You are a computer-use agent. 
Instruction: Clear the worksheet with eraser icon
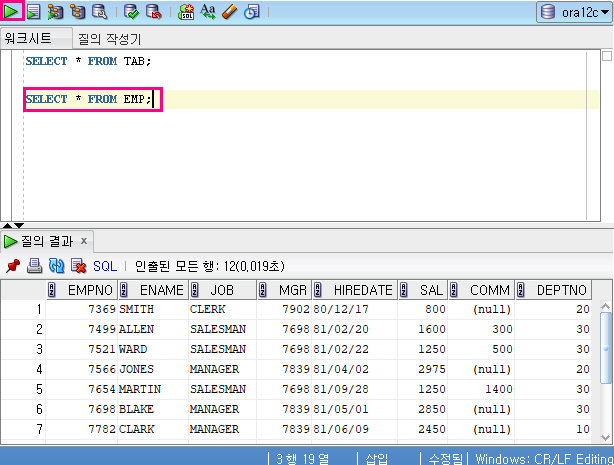tap(229, 12)
